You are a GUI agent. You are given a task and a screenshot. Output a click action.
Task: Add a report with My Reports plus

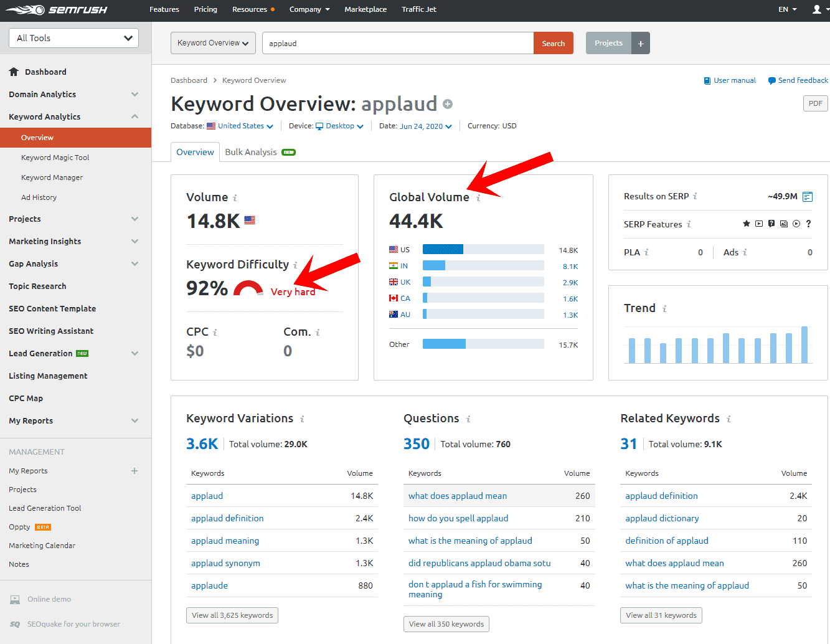134,471
